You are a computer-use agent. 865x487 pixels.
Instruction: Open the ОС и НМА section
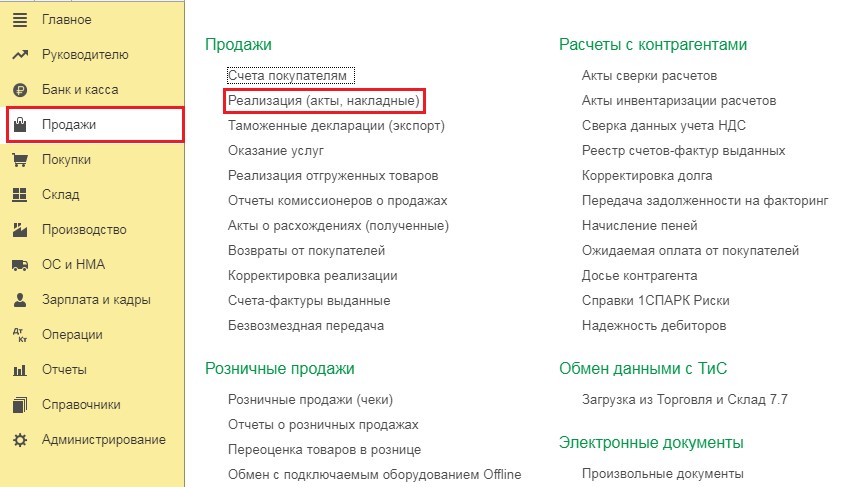[x=73, y=265]
